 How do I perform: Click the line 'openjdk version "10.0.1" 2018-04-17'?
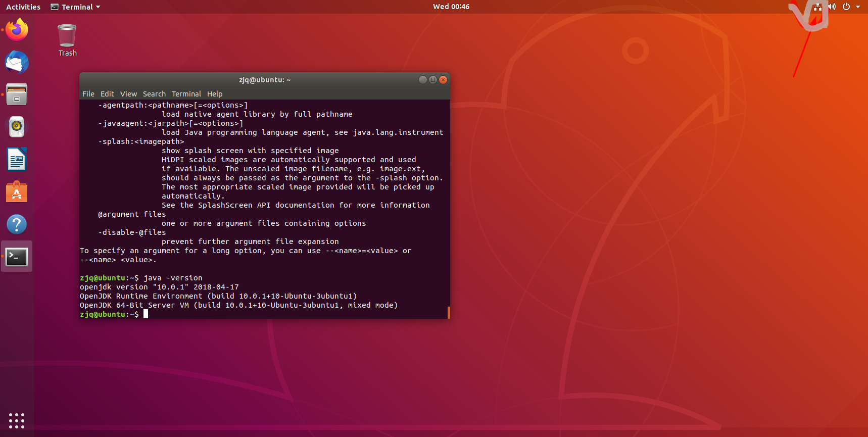pyautogui.click(x=159, y=287)
